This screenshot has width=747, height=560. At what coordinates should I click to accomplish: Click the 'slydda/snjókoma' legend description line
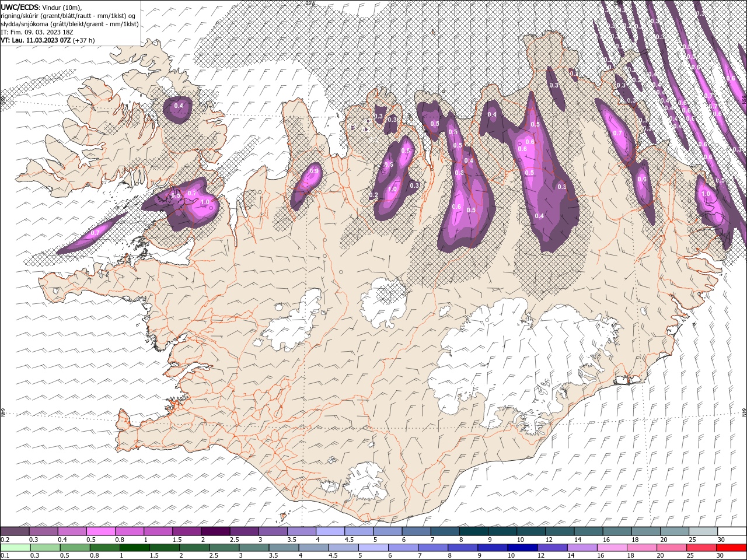click(x=70, y=24)
